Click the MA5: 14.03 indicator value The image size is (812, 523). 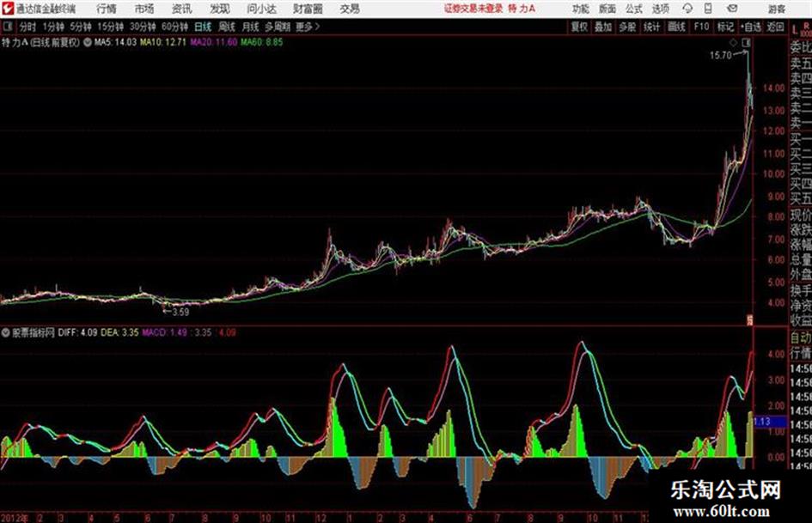115,42
